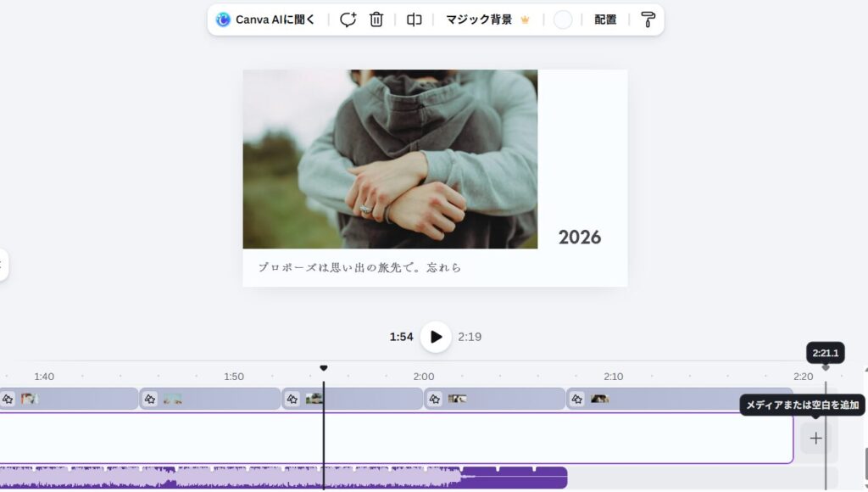Open the white background color swatch

(563, 20)
